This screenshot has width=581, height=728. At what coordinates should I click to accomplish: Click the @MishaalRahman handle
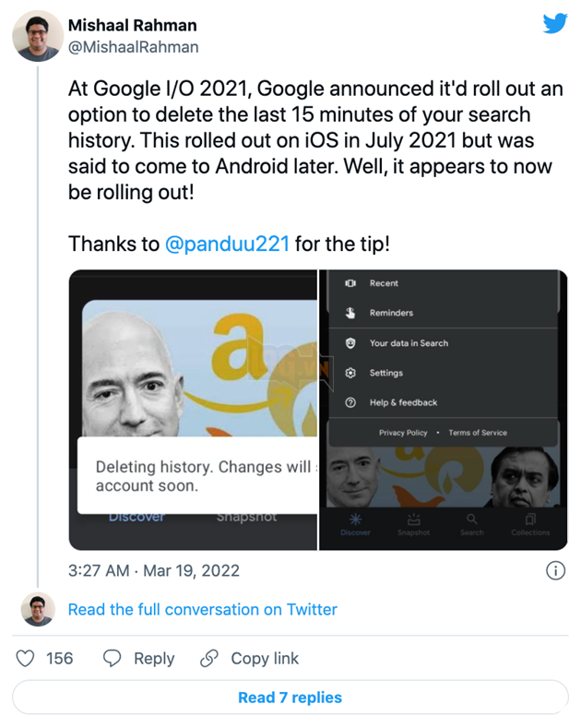click(x=134, y=46)
